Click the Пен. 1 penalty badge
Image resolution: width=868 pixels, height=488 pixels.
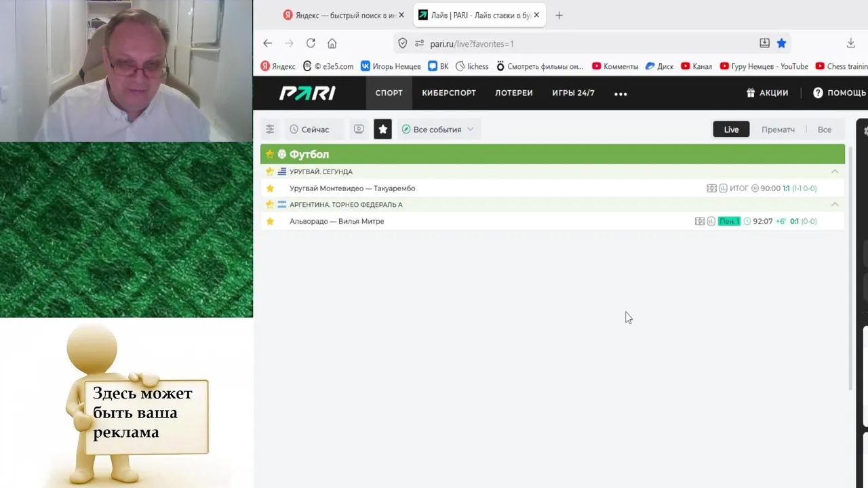coord(729,222)
